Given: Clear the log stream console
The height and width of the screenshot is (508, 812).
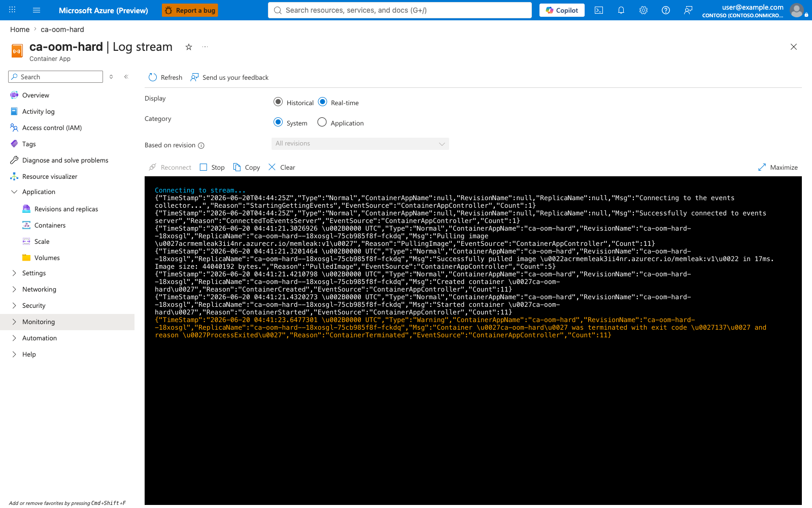Looking at the screenshot, I should pyautogui.click(x=282, y=167).
